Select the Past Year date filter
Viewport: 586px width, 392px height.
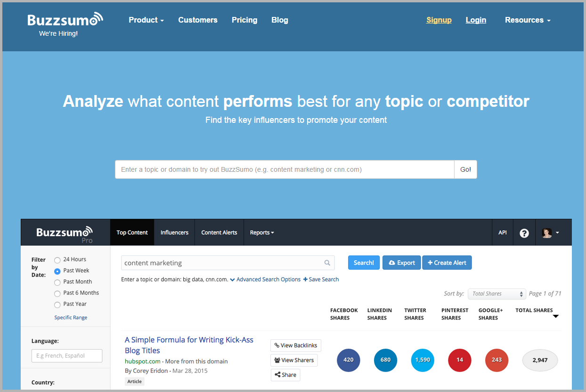coord(57,304)
